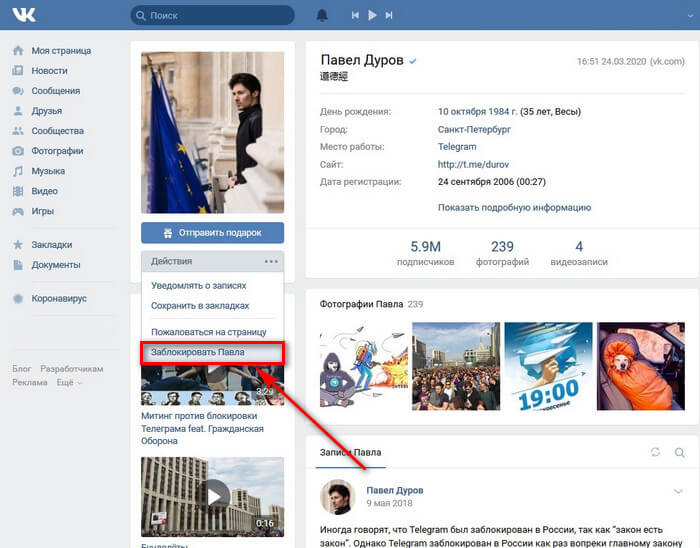Open crowd rally photo thumbnail
The height and width of the screenshot is (548, 700).
[456, 366]
